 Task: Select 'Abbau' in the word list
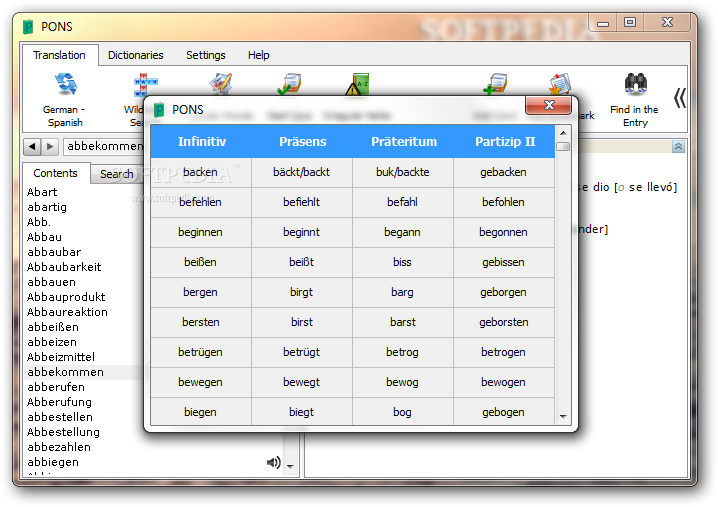pos(44,237)
